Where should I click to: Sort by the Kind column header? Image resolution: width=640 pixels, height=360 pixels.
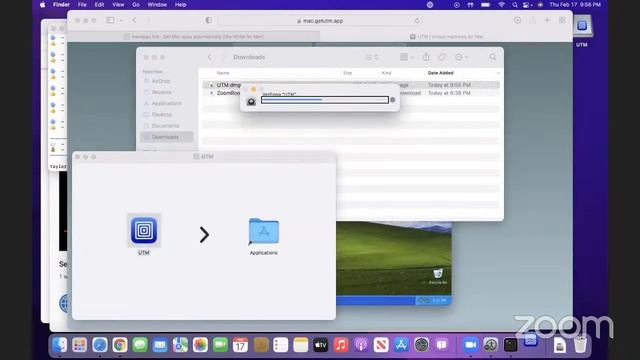(x=386, y=73)
